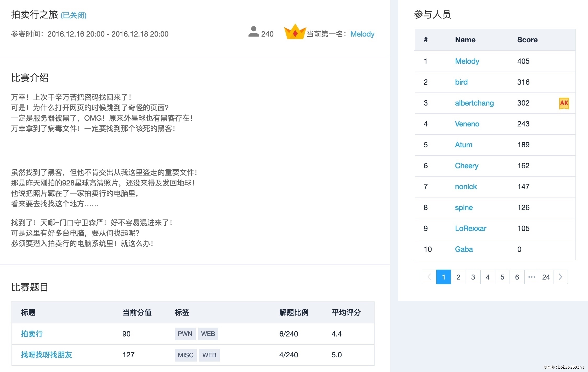
Task: Select the PWN tag on 拍卖行
Action: (x=185, y=334)
